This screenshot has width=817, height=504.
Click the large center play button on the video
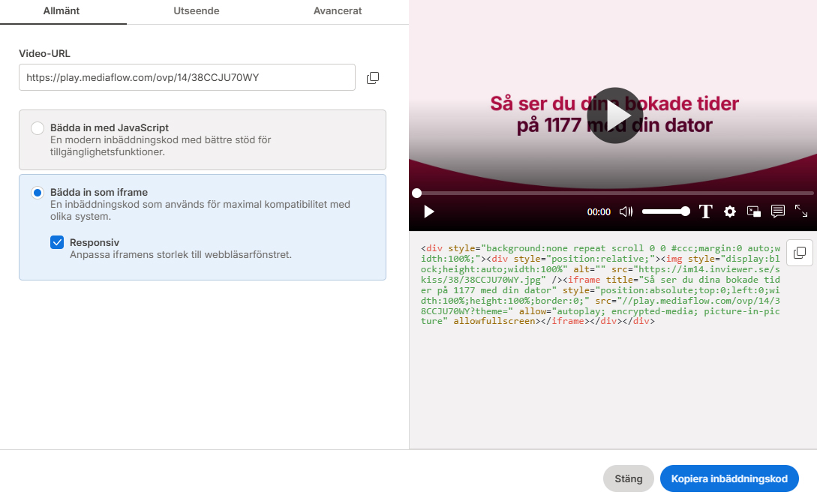(x=613, y=115)
